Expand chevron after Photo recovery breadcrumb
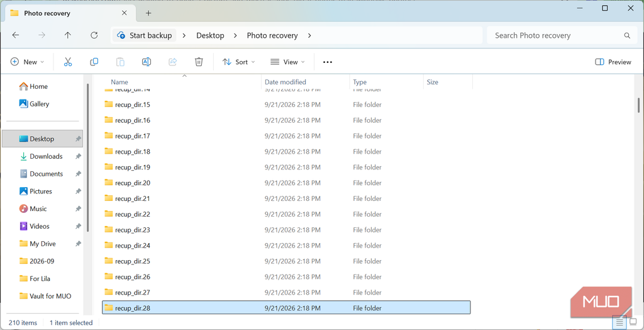The image size is (644, 330). [x=309, y=35]
